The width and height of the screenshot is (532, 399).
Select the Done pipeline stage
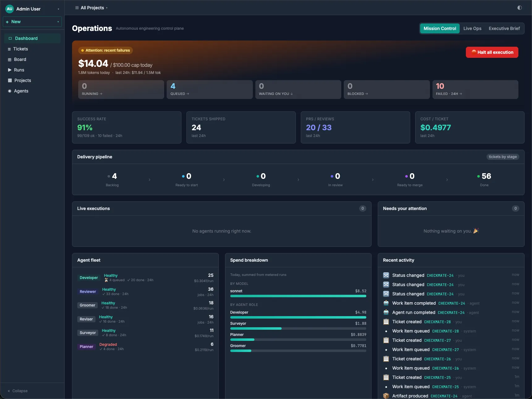pyautogui.click(x=484, y=179)
